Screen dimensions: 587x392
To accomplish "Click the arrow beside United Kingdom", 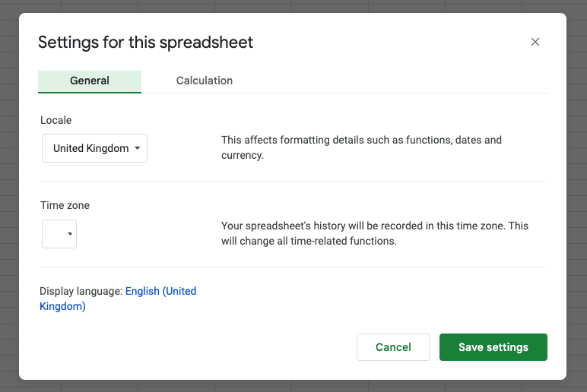I will (x=138, y=148).
